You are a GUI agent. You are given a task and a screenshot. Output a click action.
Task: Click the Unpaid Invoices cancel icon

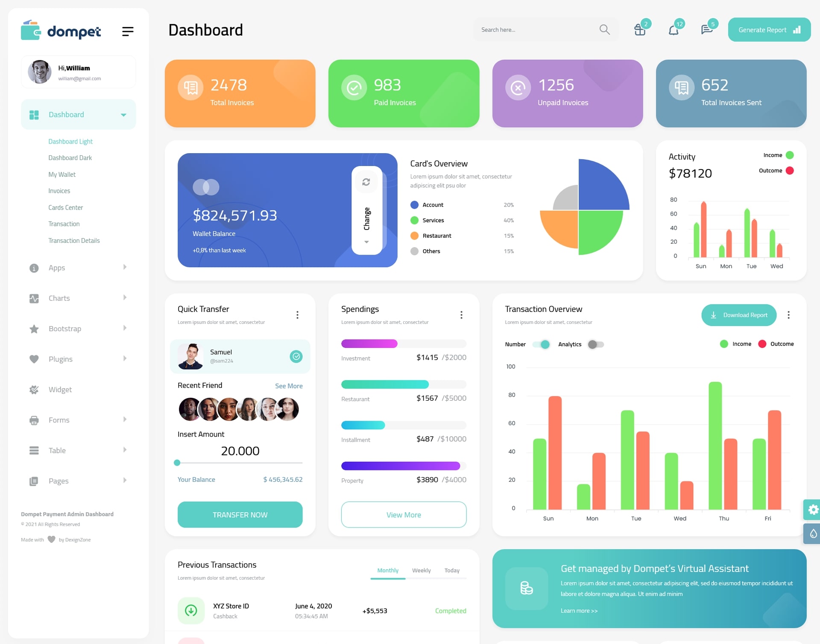pos(518,87)
